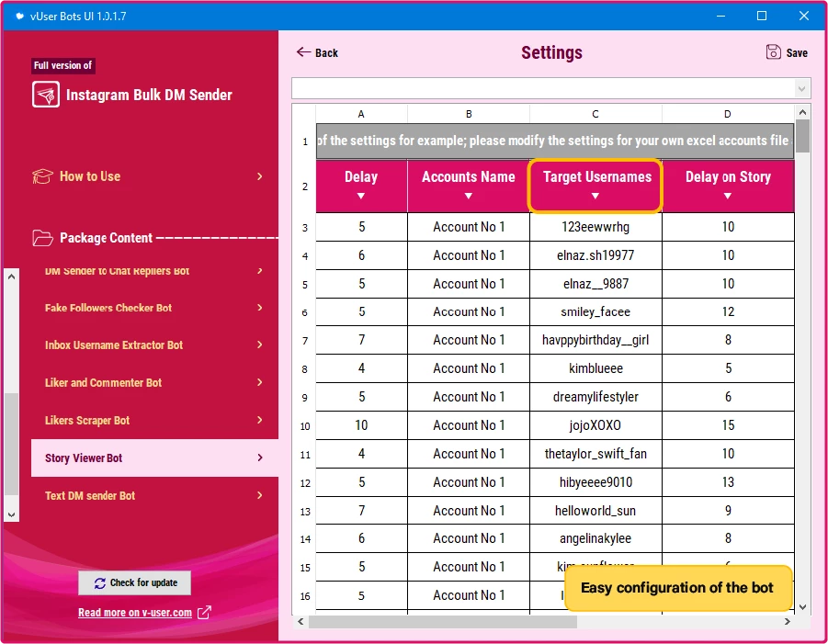Select DM Sender to Chat Repliers Bot
The width and height of the screenshot is (828, 644).
coord(154,271)
